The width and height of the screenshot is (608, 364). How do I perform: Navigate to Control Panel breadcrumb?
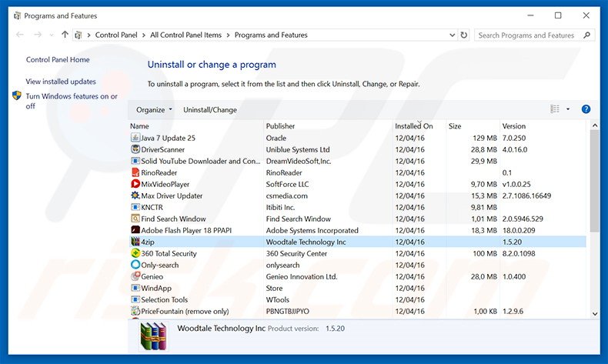pyautogui.click(x=116, y=35)
